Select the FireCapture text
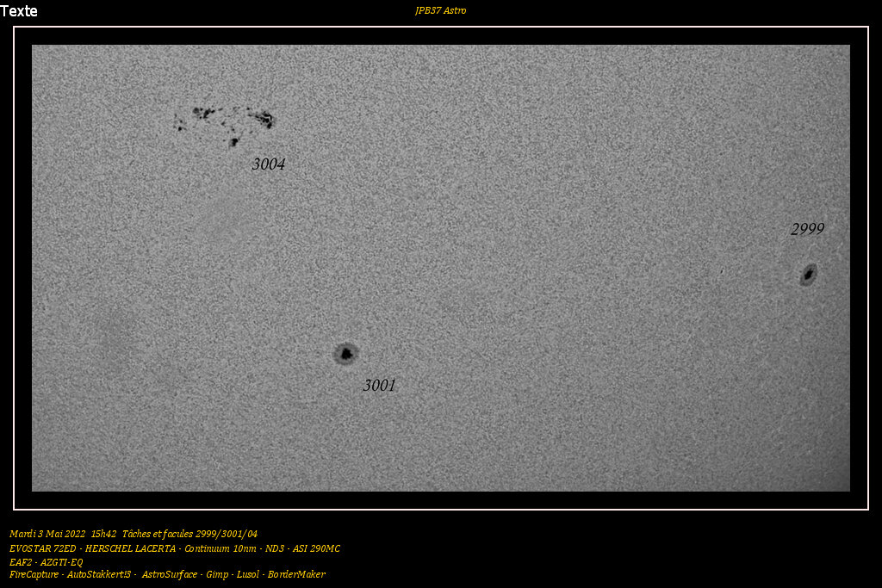 click(33, 573)
